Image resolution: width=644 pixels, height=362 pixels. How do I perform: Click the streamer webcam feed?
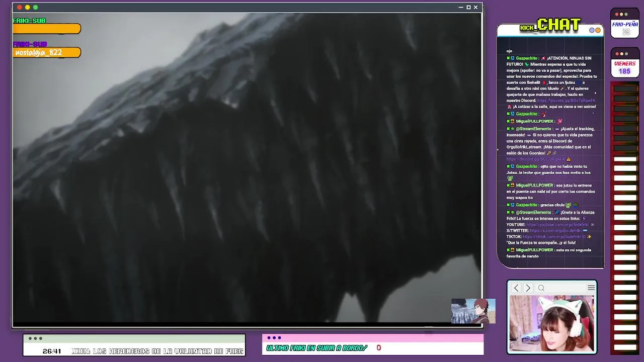tap(552, 323)
